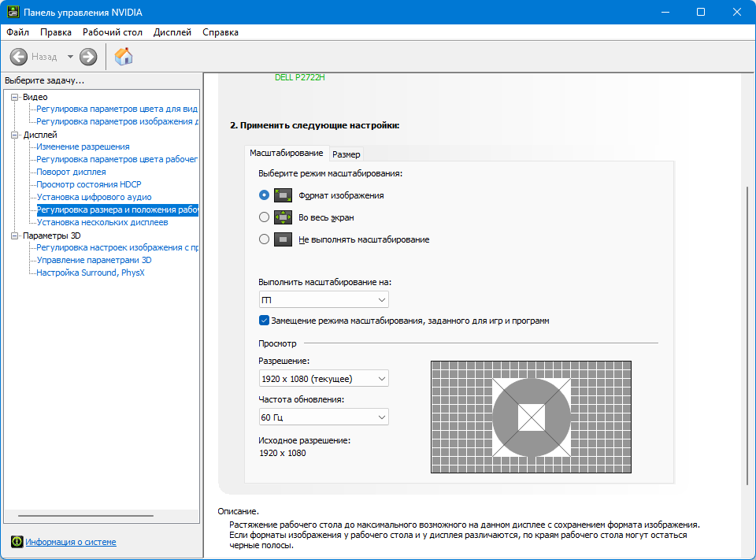
Task: Click the Back arrow icon in toolbar
Action: tap(19, 57)
